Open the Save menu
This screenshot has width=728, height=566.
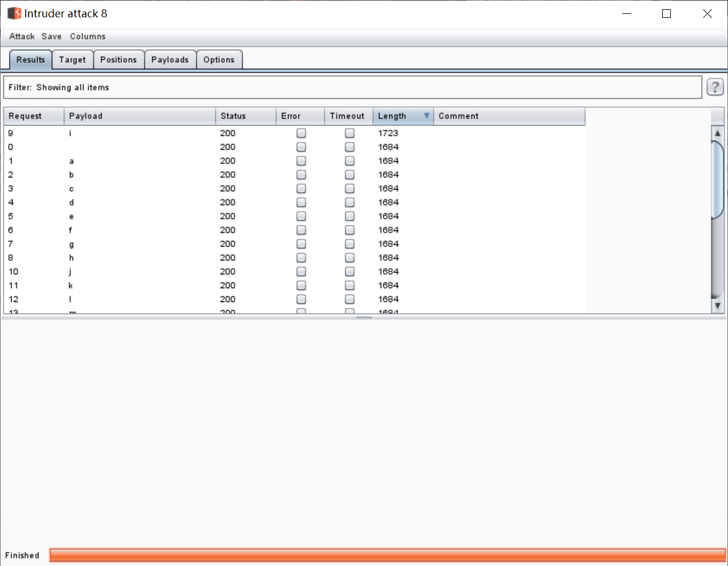pos(51,36)
